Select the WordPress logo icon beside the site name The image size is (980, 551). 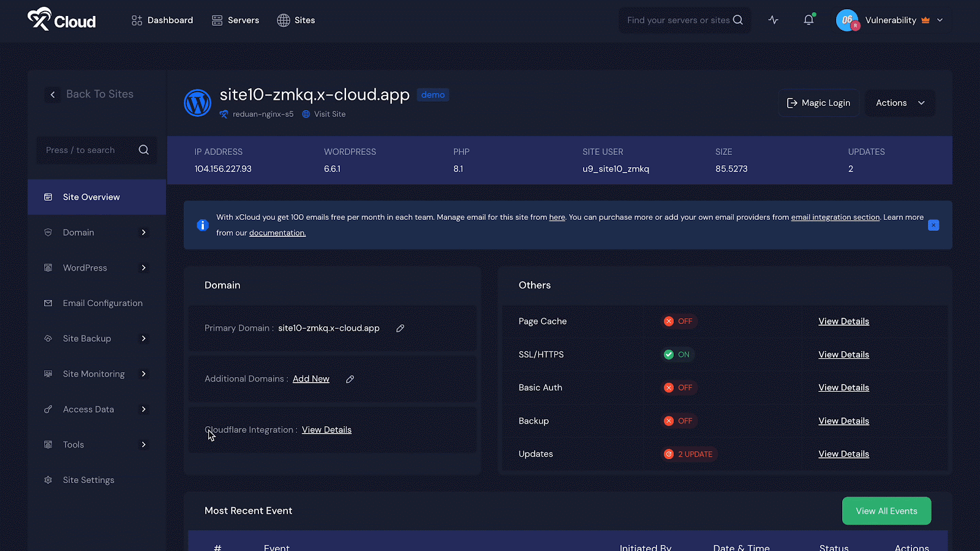tap(197, 103)
